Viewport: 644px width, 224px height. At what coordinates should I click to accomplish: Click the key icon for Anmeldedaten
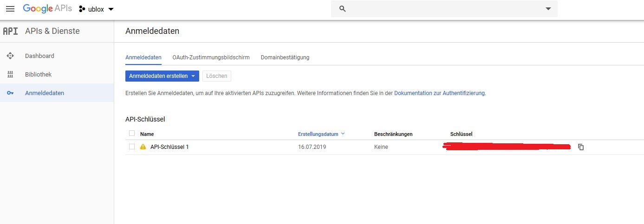(10, 93)
